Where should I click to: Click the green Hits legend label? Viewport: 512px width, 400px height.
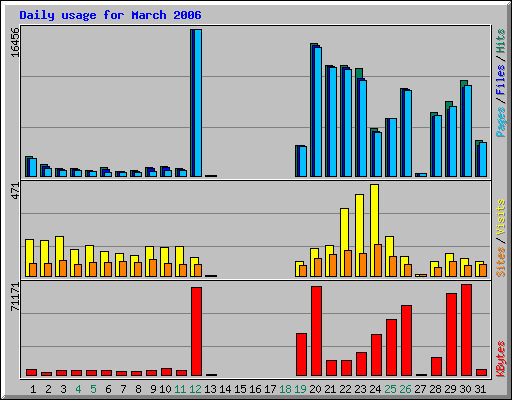click(x=501, y=41)
